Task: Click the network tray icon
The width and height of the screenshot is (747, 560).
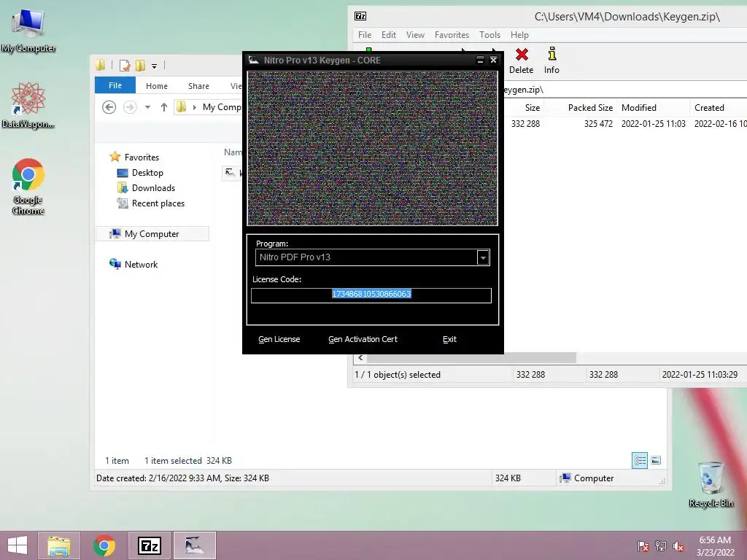Action: click(661, 546)
